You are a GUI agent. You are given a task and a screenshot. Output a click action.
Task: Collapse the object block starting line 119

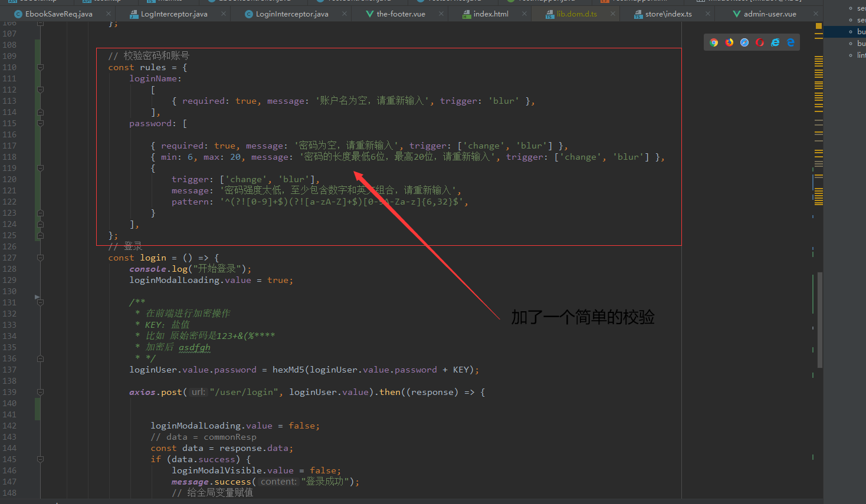coord(41,168)
